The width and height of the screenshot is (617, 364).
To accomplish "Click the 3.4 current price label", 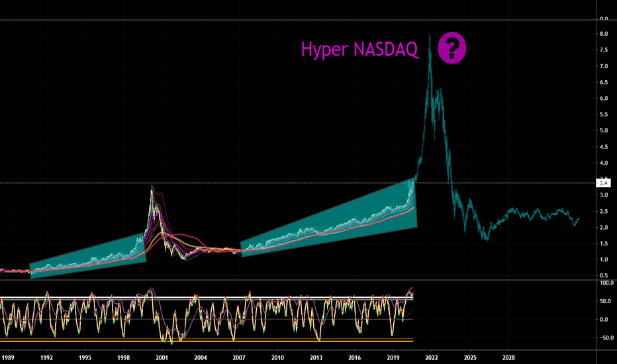I will pos(603,183).
